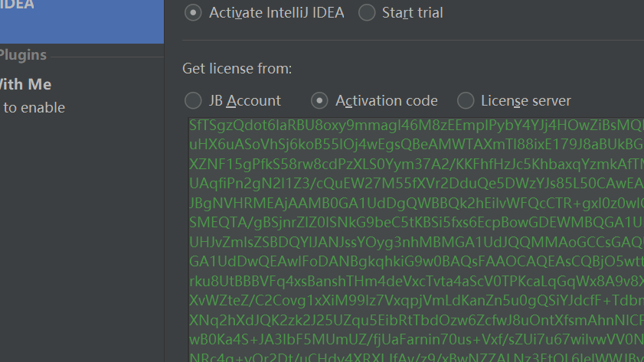Screen dimensions: 644x362
Task: Click the 'to enable' text in sidebar
Action: pos(34,108)
